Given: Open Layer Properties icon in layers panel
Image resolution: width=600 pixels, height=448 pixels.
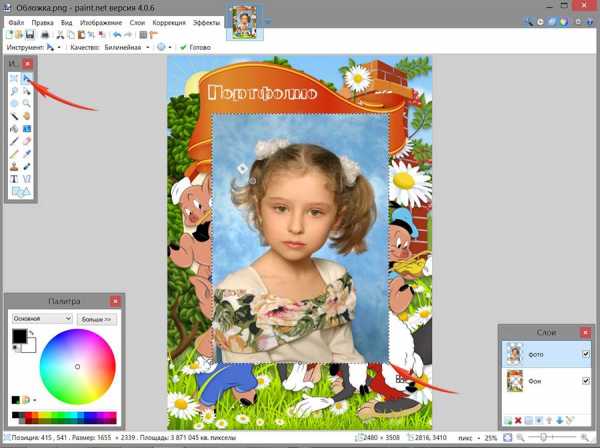Looking at the screenshot, I should click(570, 420).
